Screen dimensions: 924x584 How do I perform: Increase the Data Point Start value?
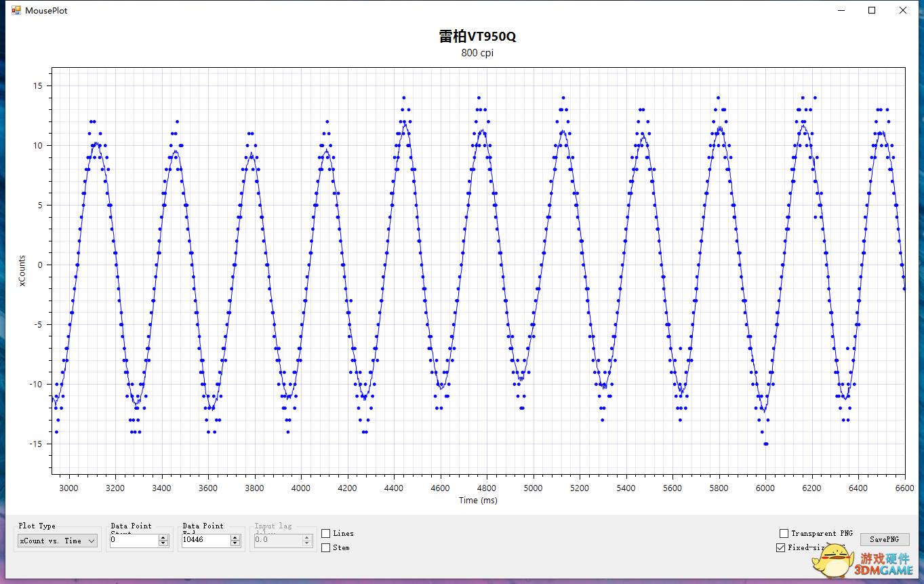[163, 538]
